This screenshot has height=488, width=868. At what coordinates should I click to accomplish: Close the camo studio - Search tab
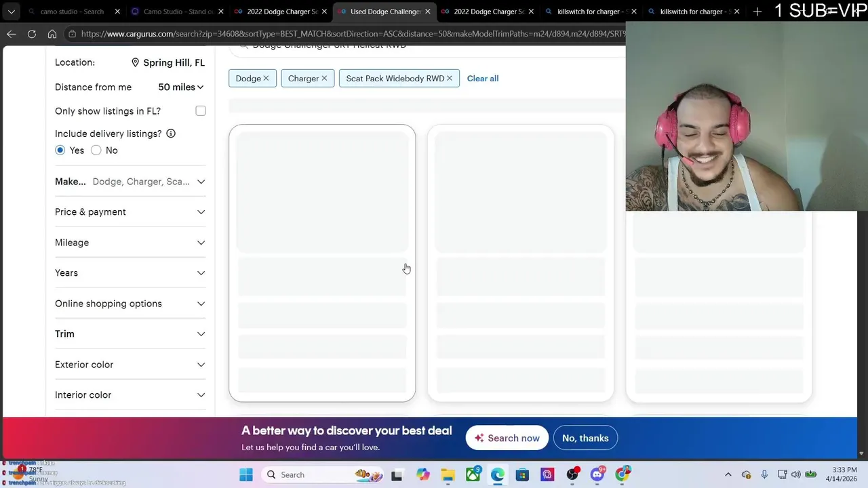(117, 12)
